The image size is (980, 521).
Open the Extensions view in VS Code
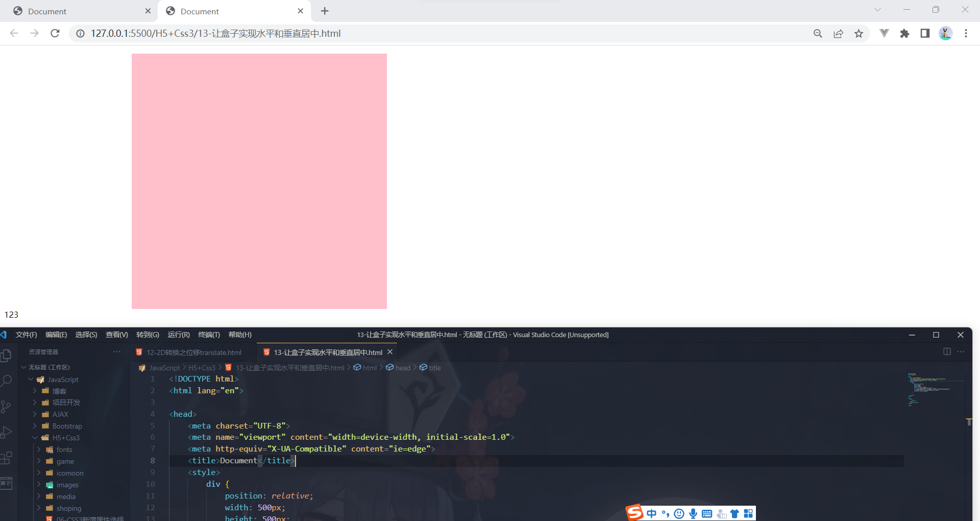coord(7,458)
